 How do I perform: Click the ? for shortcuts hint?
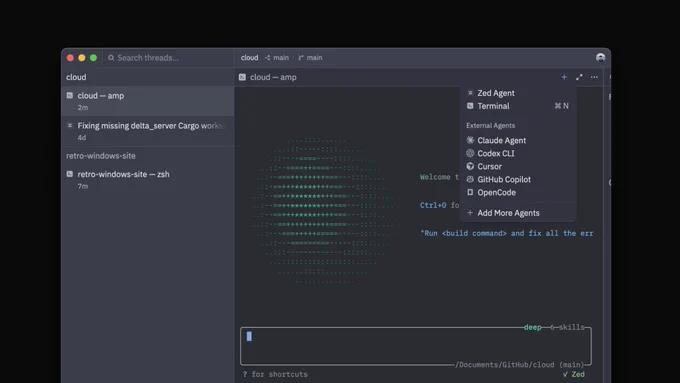pos(275,374)
